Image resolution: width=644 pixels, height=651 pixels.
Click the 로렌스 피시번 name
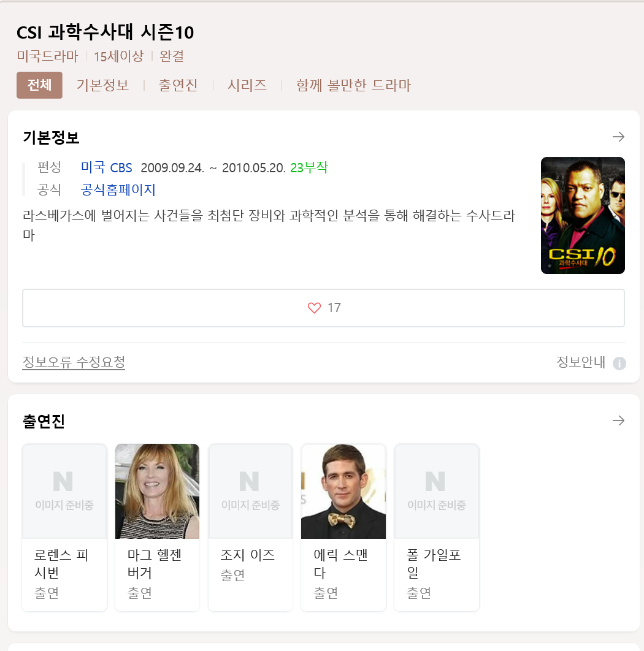point(61,564)
